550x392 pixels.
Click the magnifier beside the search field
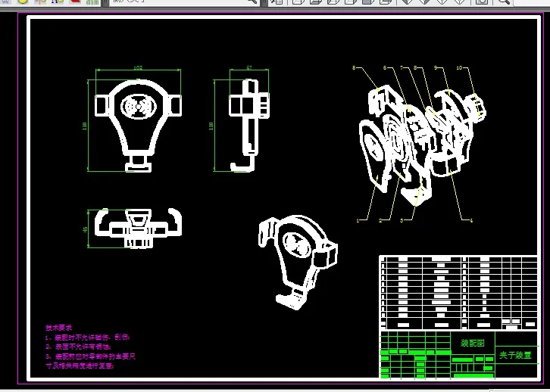pos(252,2)
